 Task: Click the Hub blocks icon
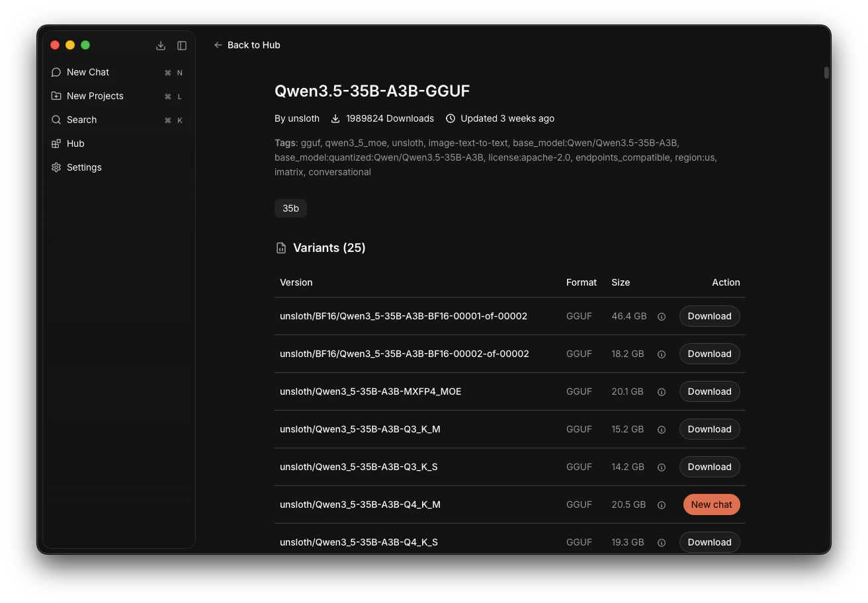(56, 143)
